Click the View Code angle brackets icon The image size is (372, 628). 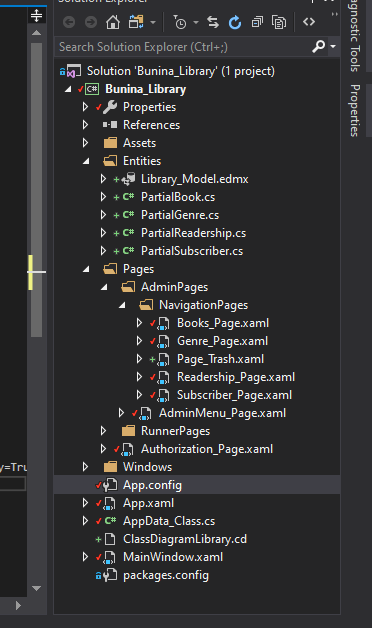(309, 22)
